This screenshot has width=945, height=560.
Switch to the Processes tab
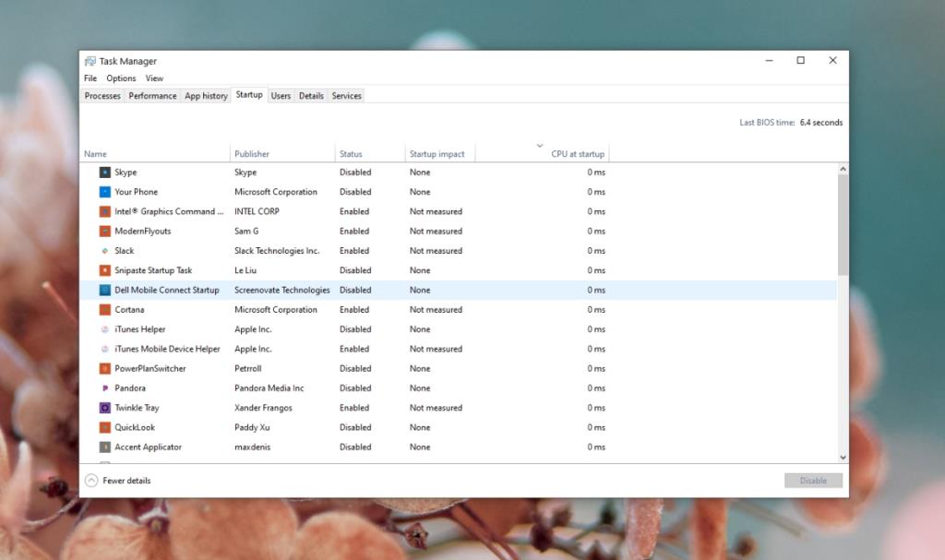[x=102, y=94]
